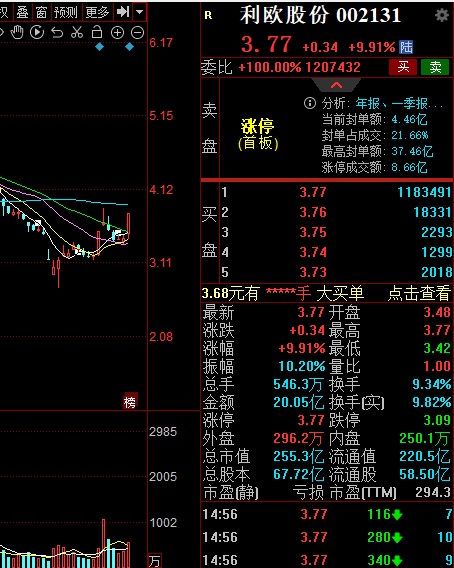Viewport: 454px width, 568px height.
Task: Open the settings gear icon
Action: coord(442,15)
